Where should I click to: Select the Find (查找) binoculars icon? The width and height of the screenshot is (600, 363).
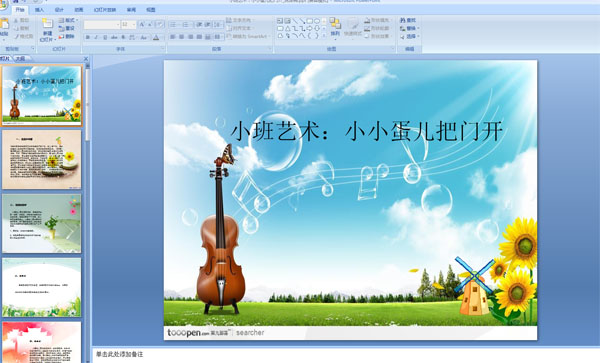tap(403, 20)
